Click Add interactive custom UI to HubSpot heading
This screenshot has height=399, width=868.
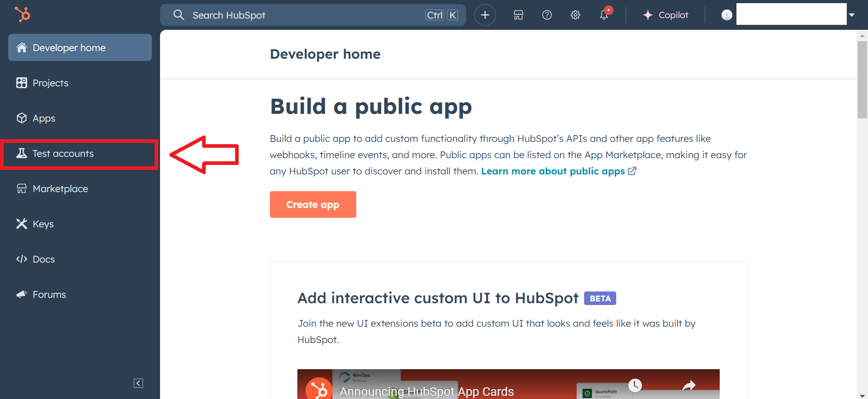point(438,298)
